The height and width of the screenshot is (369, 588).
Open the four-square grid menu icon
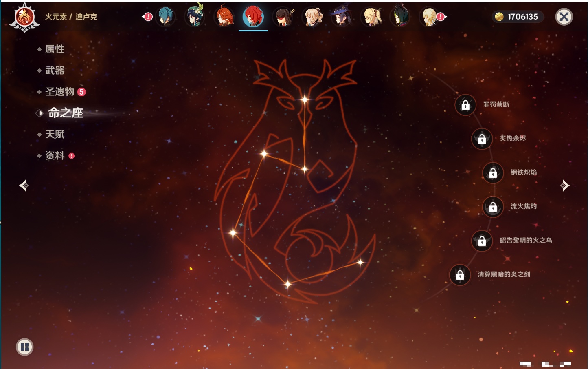pos(24,347)
